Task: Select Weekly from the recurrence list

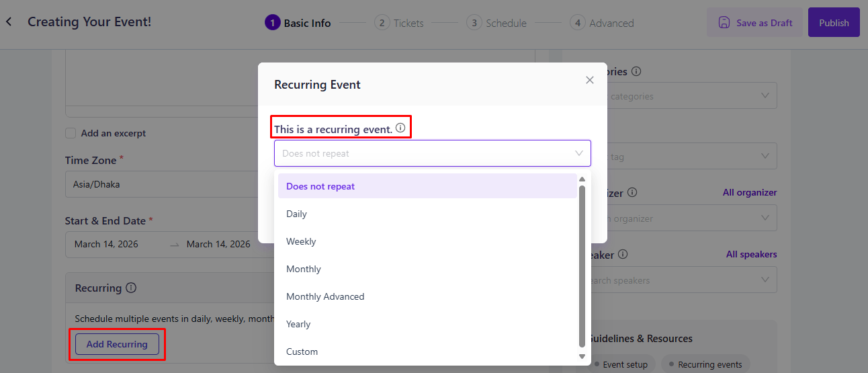Action: [301, 241]
